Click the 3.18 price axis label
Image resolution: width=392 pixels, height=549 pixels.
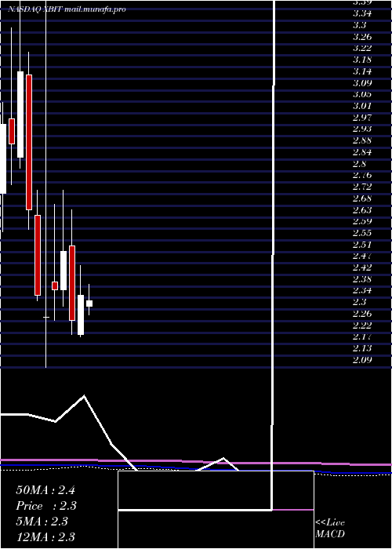[362, 60]
